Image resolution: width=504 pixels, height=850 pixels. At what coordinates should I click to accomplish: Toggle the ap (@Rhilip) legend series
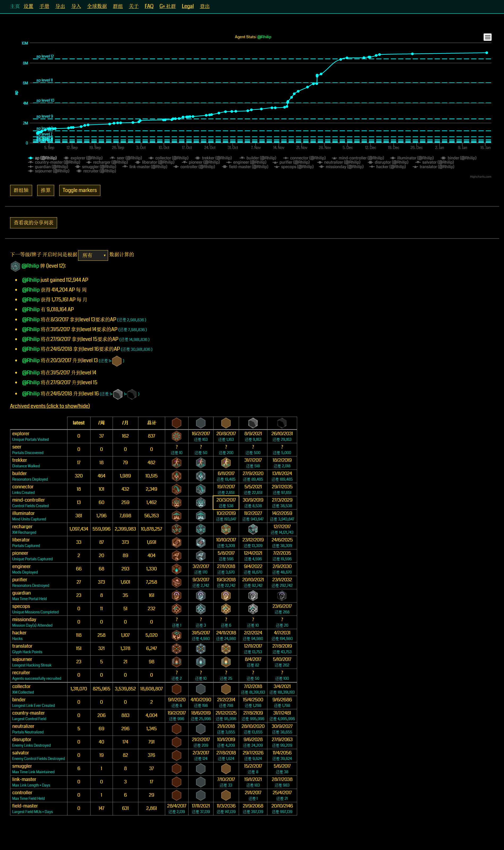pos(42,158)
